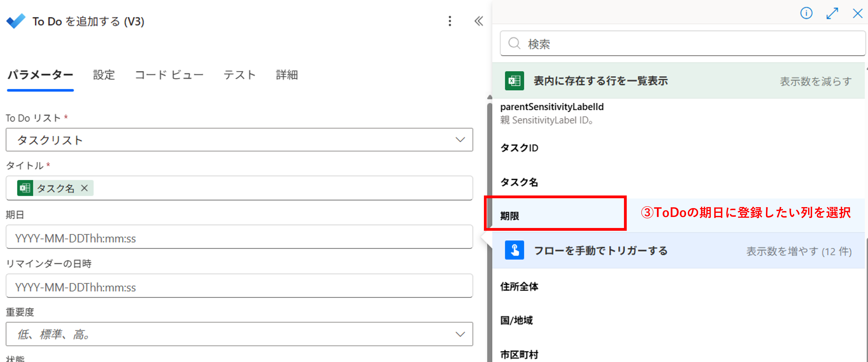Remove the タスク名 token from title field
Image resolution: width=868 pixels, height=362 pixels.
pyautogui.click(x=84, y=188)
